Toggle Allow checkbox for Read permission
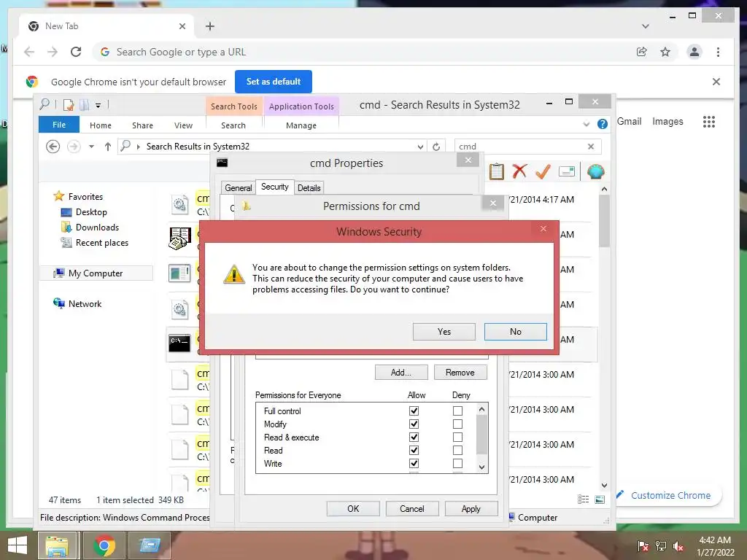The width and height of the screenshot is (747, 560). pyautogui.click(x=414, y=450)
